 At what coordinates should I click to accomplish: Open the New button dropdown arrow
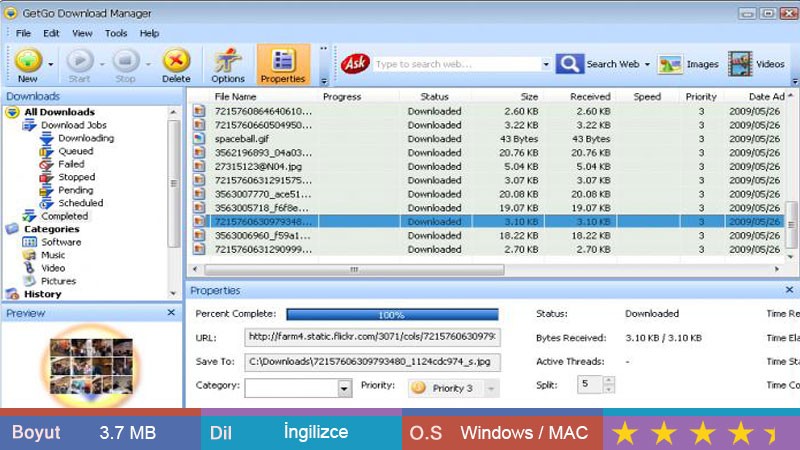coord(51,65)
